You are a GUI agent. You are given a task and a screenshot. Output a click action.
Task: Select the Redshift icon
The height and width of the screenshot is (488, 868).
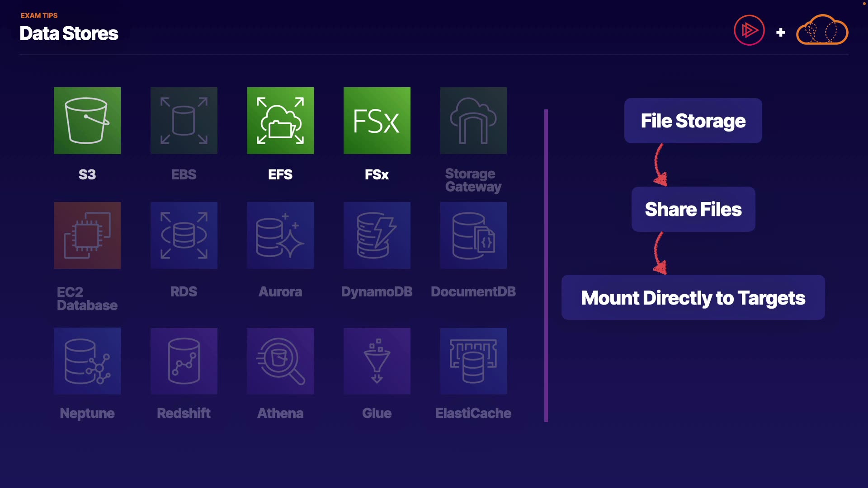point(184,361)
